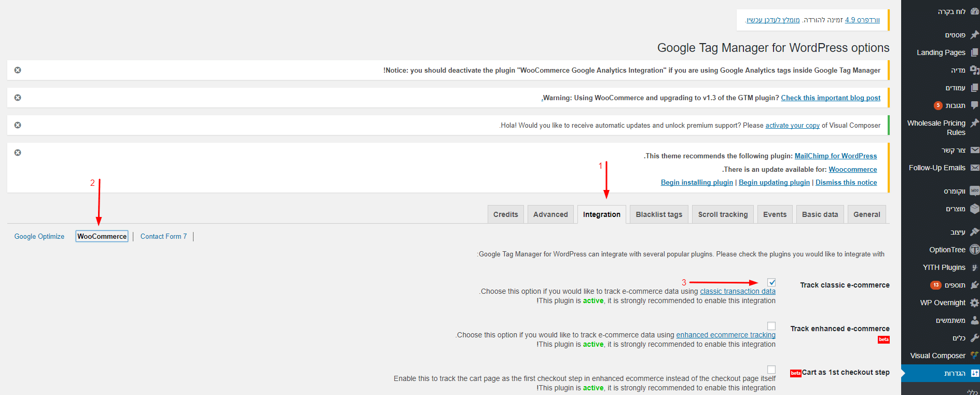Screen dimensions: 980x395
Task: Enable Cart as 1st checkout step
Action: click(771, 370)
